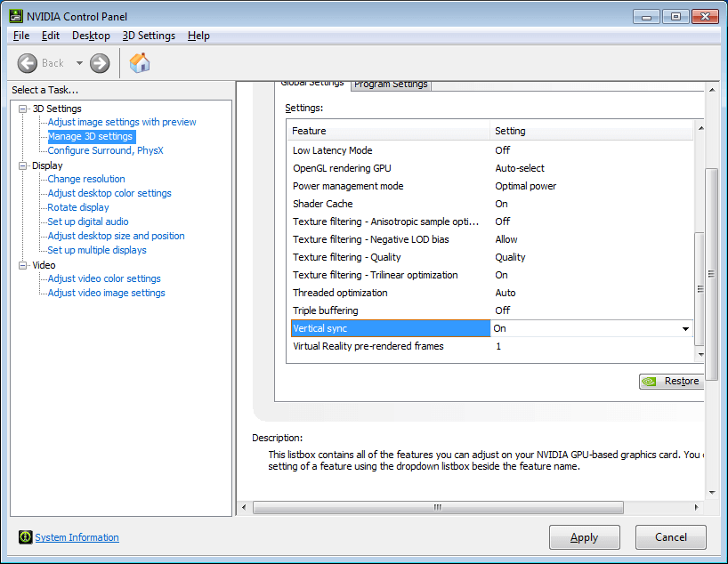Click the Setting column header
The height and width of the screenshot is (564, 728).
click(x=592, y=131)
